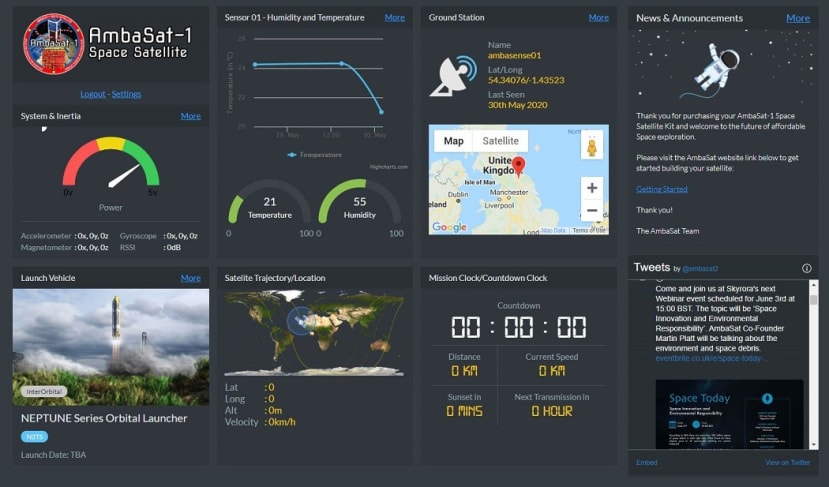Screen dimensions: 829x487
Task: Open map Terms of Use link
Action: tap(588, 231)
